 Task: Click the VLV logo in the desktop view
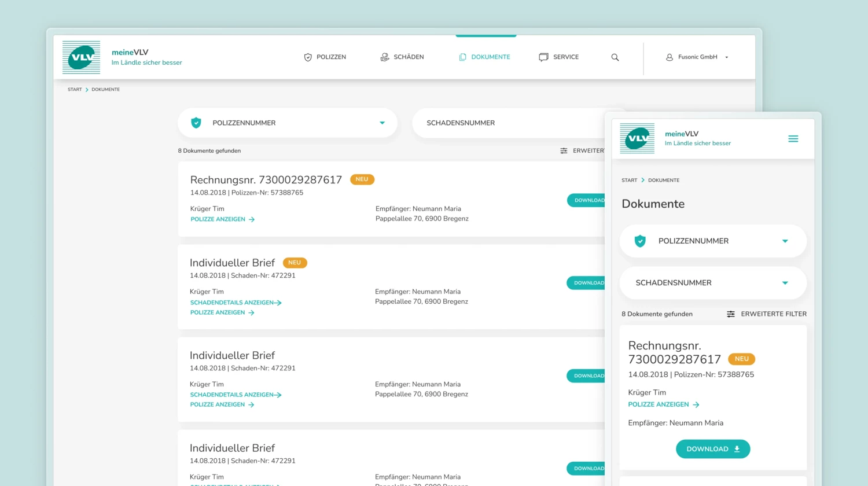(x=81, y=57)
